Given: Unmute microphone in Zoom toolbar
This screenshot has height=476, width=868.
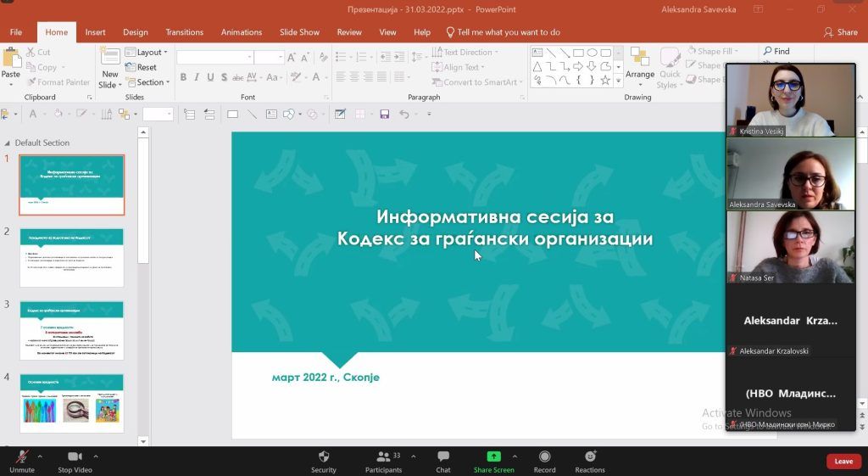Looking at the screenshot, I should 22,461.
